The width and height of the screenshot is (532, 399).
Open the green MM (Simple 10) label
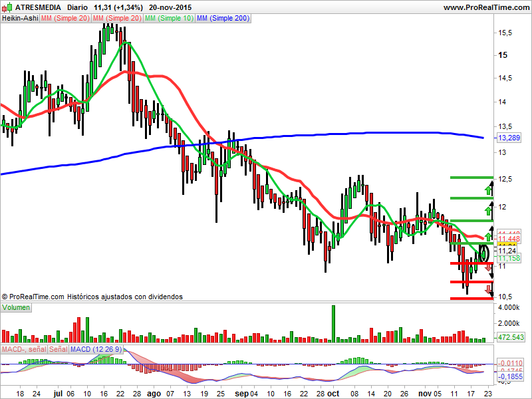point(169,19)
